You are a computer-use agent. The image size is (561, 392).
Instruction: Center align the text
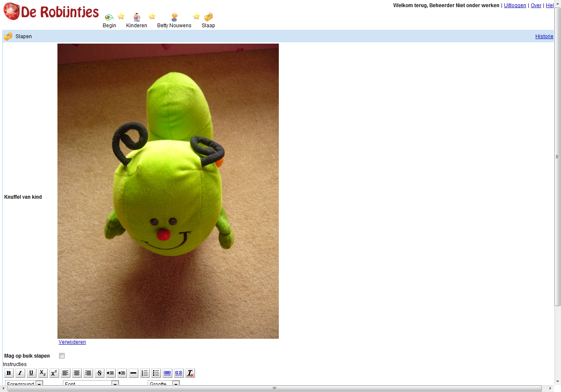[77, 373]
